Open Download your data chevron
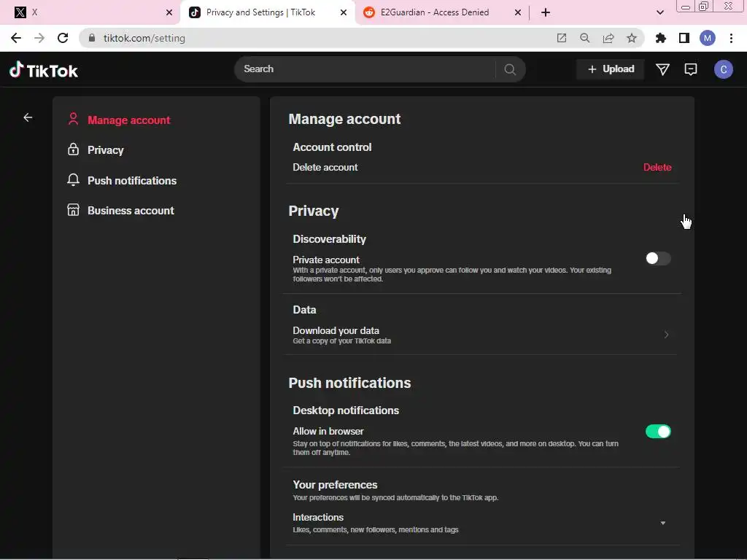 tap(666, 335)
